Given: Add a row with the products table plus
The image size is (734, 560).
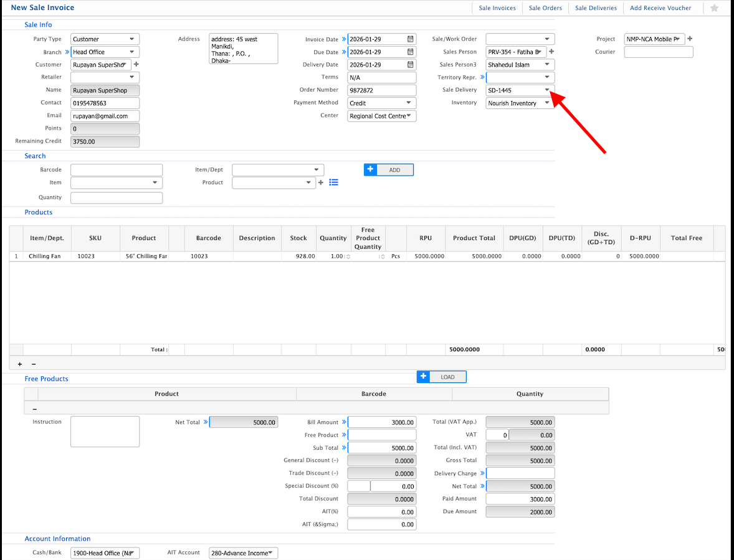Looking at the screenshot, I should [x=19, y=364].
